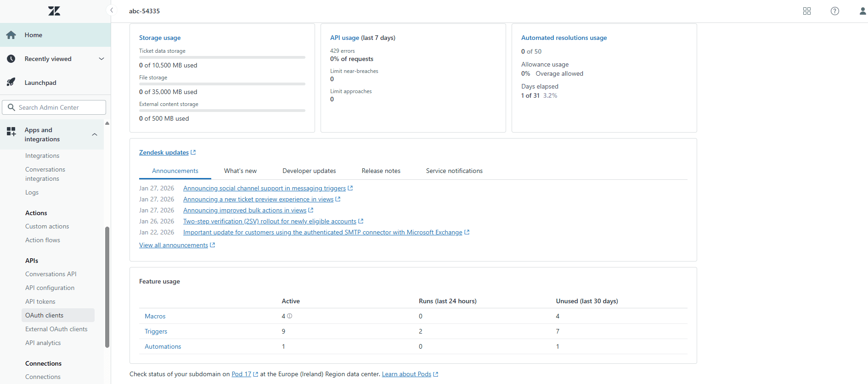
Task: Open social channel support announcement
Action: pyautogui.click(x=265, y=188)
